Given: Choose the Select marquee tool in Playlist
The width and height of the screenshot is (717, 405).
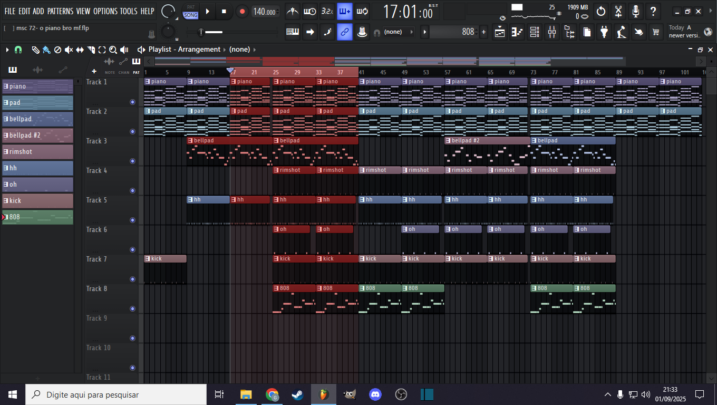Looking at the screenshot, I should pos(102,49).
